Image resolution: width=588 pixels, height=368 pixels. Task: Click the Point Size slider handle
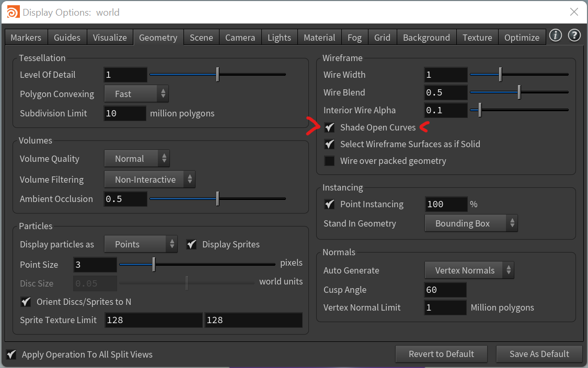tap(154, 264)
